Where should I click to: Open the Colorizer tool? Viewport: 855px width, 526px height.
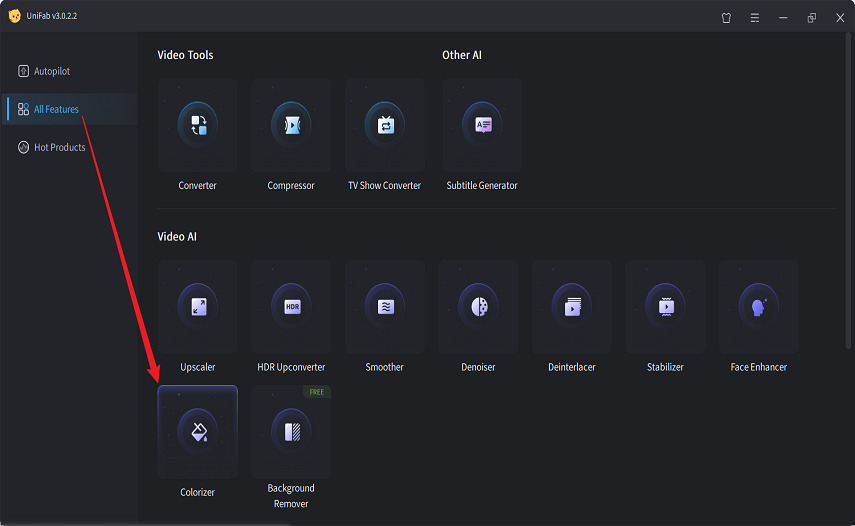pyautogui.click(x=197, y=432)
